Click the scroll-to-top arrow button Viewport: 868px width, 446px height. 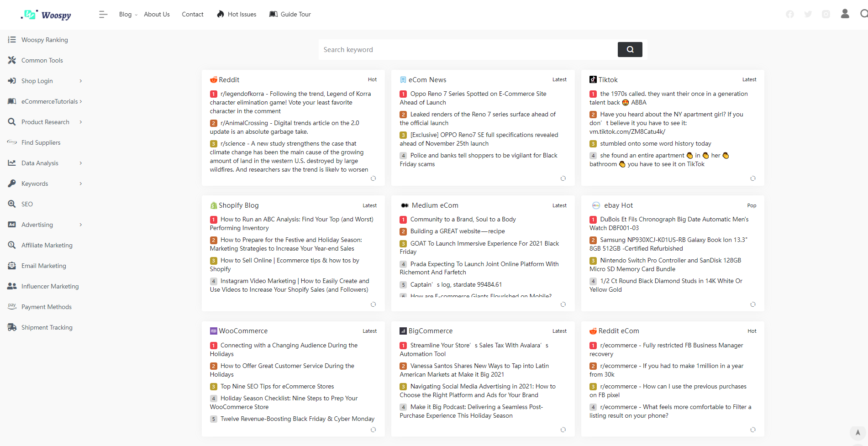point(858,433)
